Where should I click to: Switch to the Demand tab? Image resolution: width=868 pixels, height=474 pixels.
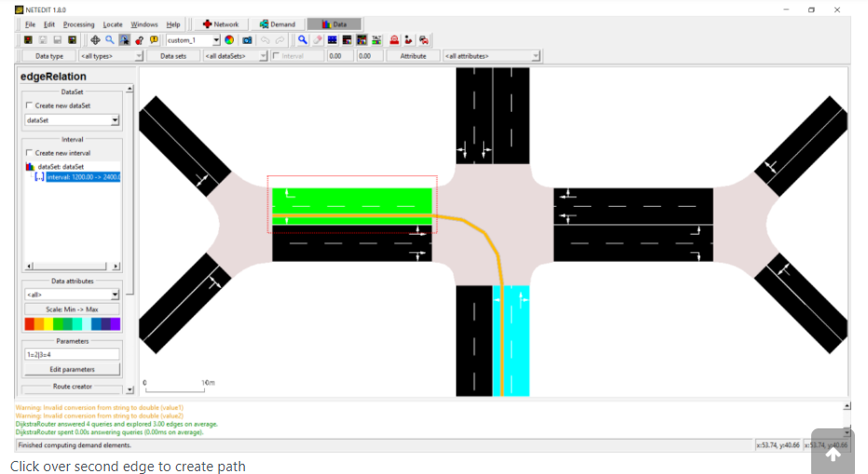277,24
